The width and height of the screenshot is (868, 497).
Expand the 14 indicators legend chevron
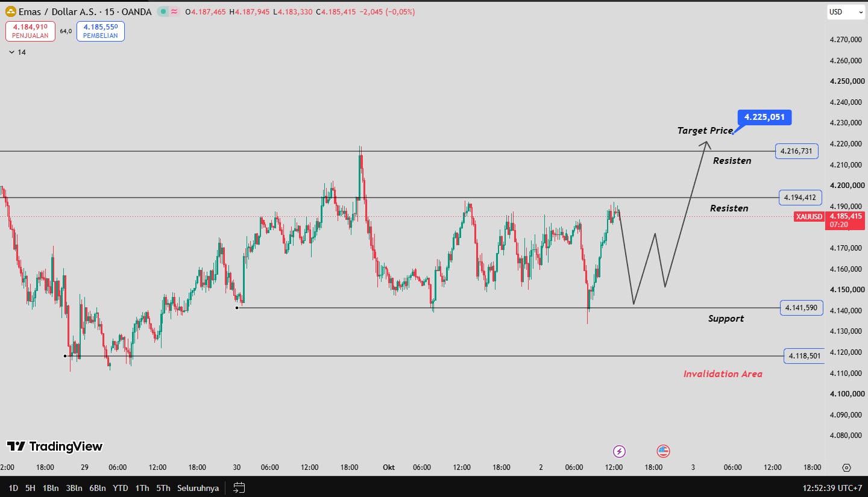[x=12, y=52]
